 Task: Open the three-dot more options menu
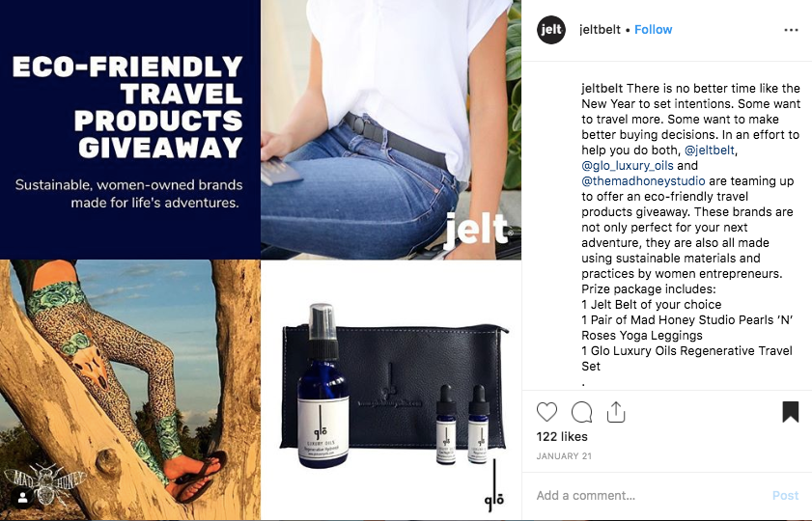click(x=791, y=30)
